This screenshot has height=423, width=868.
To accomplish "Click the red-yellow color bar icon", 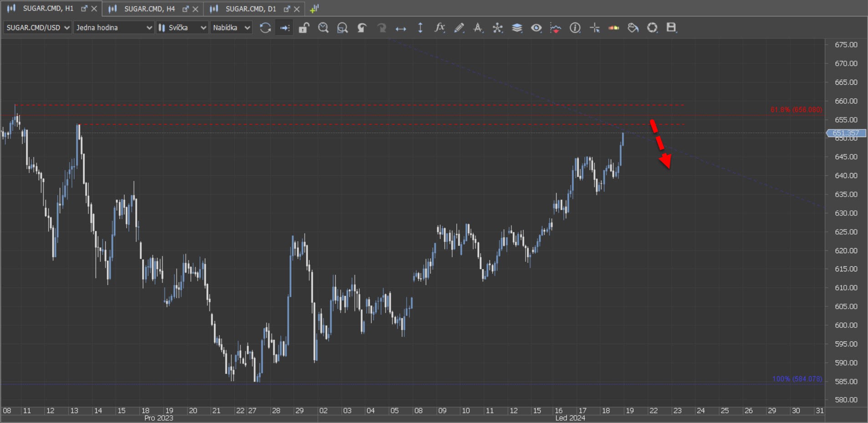I will click(x=614, y=28).
